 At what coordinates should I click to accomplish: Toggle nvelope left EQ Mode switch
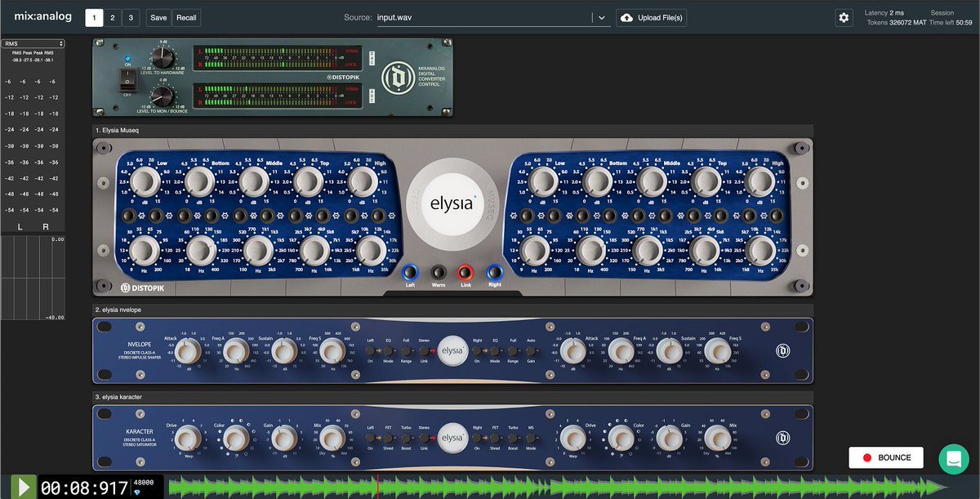388,350
